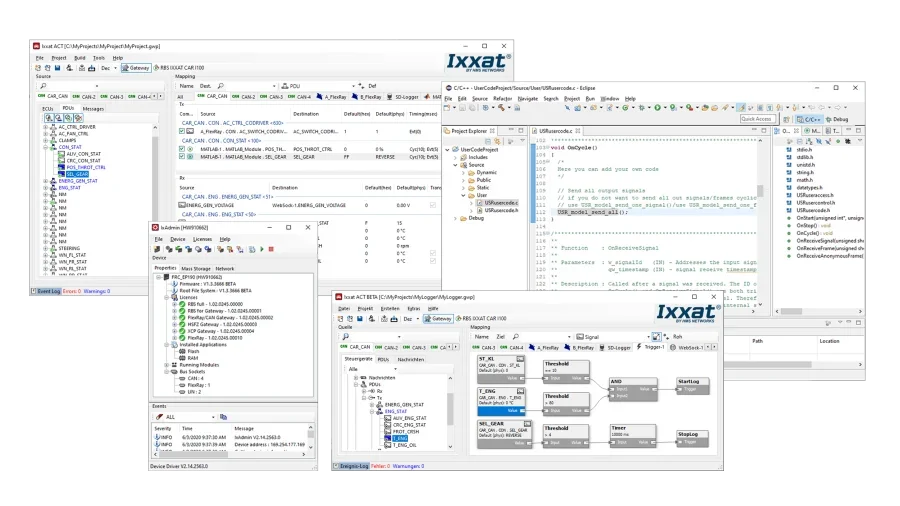The height and width of the screenshot is (506, 900).
Task: Click the New icon in Eclipse toolbar
Action: point(447,108)
